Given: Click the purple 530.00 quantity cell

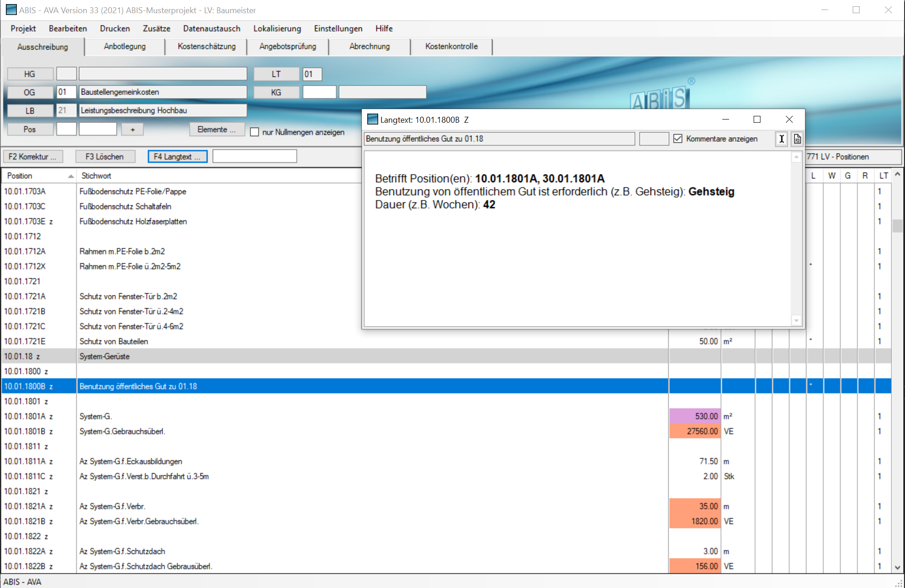Looking at the screenshot, I should click(695, 416).
